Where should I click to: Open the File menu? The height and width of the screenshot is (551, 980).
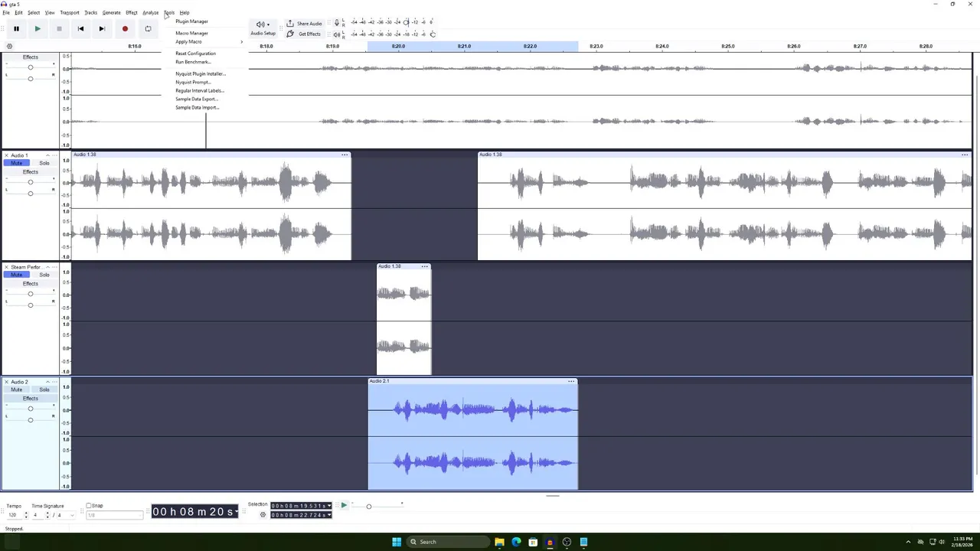coord(5,13)
